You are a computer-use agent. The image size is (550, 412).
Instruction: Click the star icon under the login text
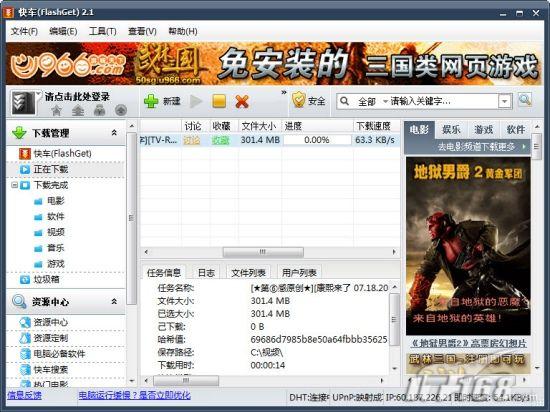pyautogui.click(x=56, y=110)
